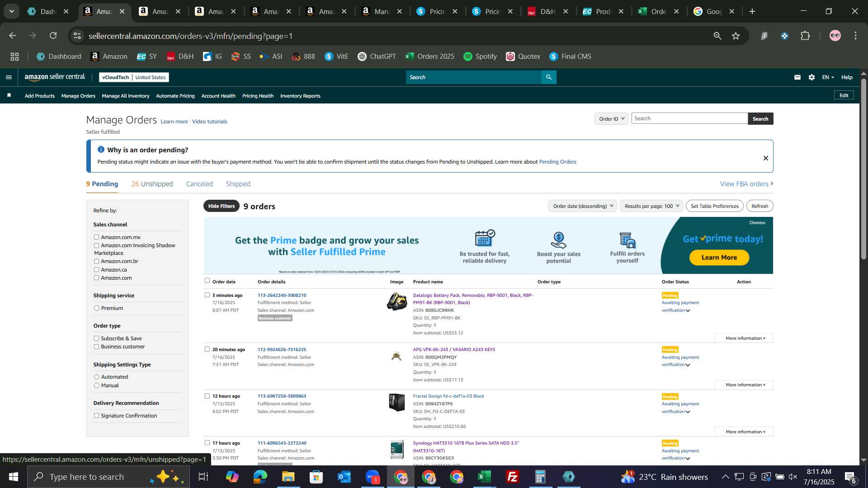Image resolution: width=868 pixels, height=488 pixels.
Task: Open Outlook from the taskbar
Action: 344,477
